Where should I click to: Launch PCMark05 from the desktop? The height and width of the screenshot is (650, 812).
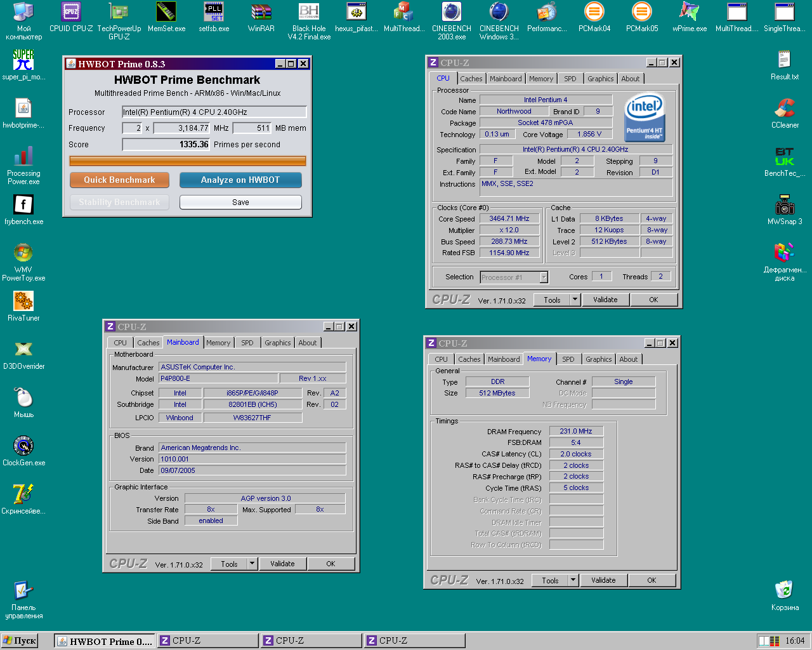click(642, 18)
